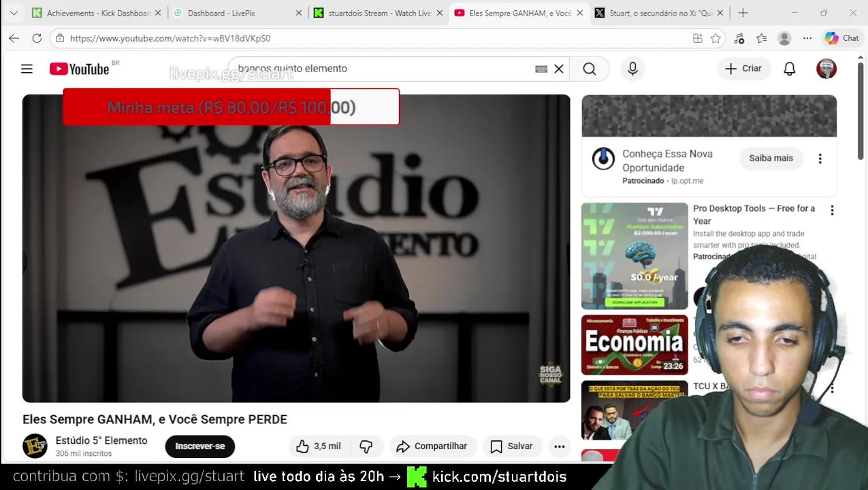Open options for 'Conheça Essa Nova Oportunidade' ad
Image resolution: width=868 pixels, height=490 pixels.
820,159
